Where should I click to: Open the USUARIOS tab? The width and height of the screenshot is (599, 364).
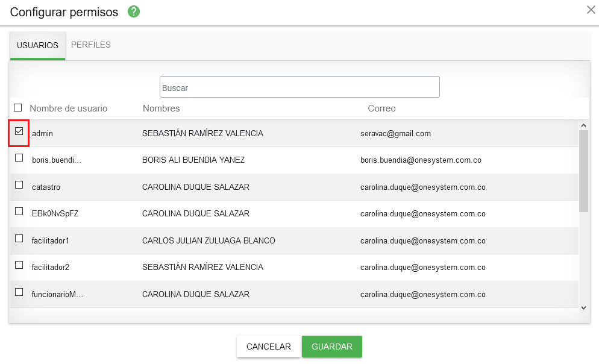tap(37, 45)
